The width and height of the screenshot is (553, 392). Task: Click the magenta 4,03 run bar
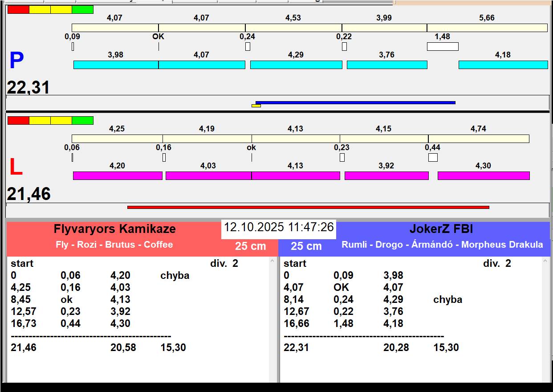pos(208,176)
